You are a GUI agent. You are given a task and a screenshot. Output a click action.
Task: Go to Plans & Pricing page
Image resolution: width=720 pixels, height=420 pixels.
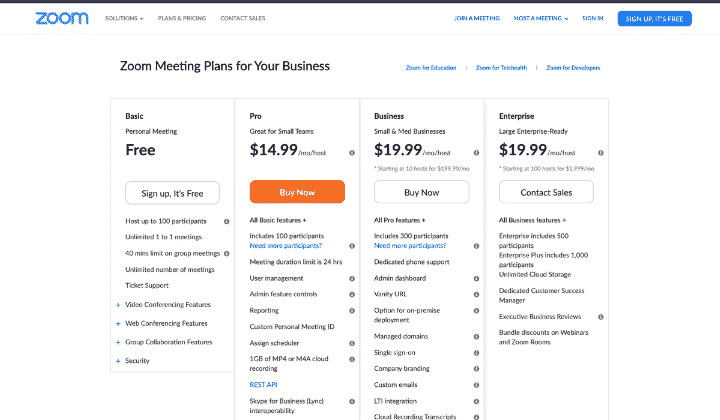pyautogui.click(x=182, y=18)
